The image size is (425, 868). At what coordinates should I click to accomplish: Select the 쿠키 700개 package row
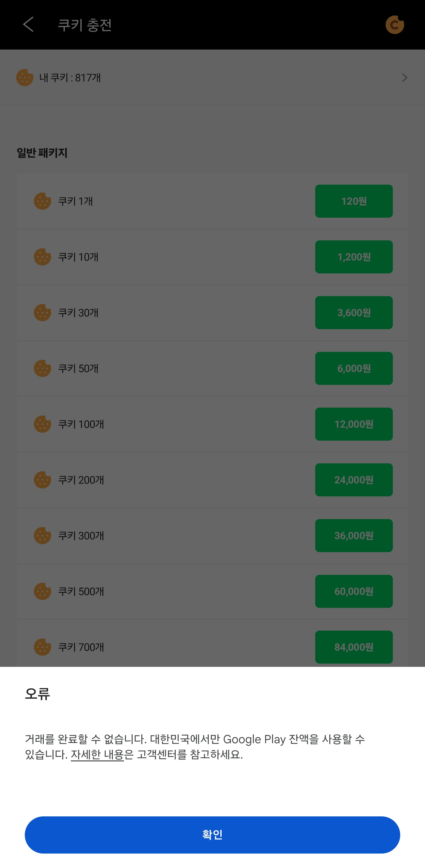[x=169, y=647]
